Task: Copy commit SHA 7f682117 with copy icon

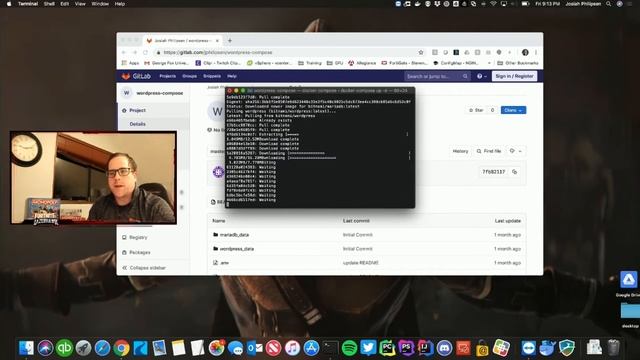Action: tap(515, 172)
